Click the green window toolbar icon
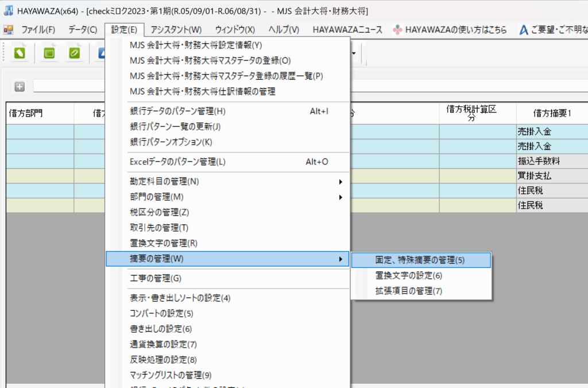 pyautogui.click(x=49, y=53)
